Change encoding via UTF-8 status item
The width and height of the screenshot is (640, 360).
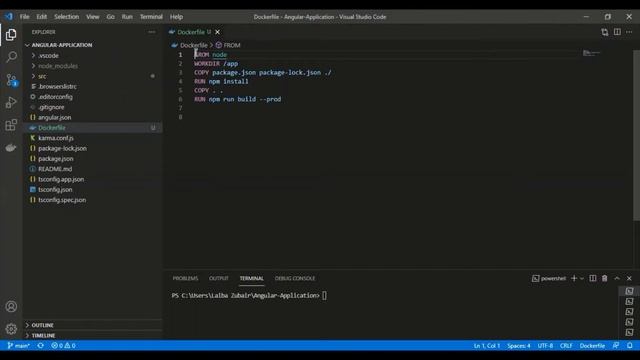click(x=545, y=346)
